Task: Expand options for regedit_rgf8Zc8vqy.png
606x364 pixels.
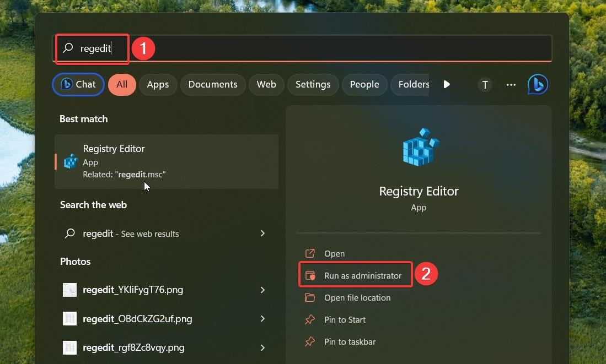Action: [x=262, y=347]
